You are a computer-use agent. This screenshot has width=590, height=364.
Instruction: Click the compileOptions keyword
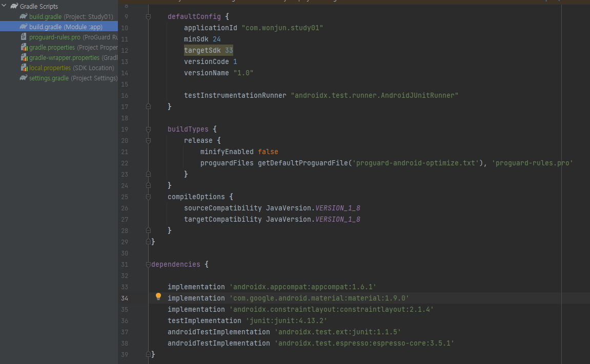[196, 197]
